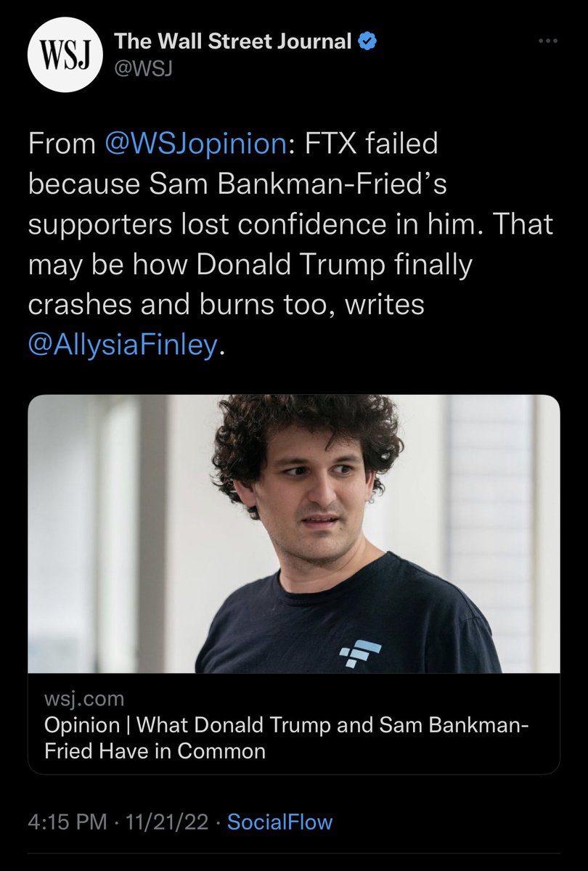This screenshot has height=871, width=588.
Task: Click the 4:15 PM timestamp
Action: pos(69,822)
